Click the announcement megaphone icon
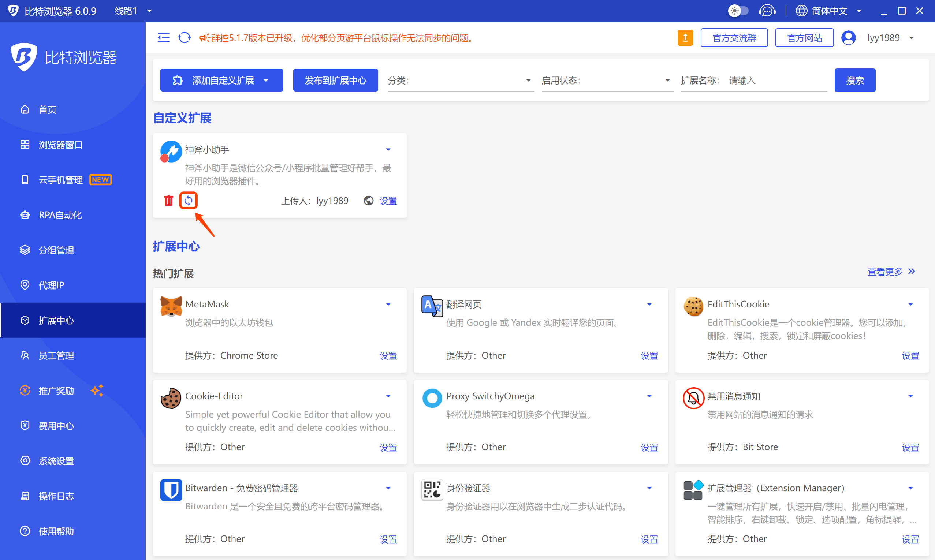Screen dimensions: 935x560 click(205, 38)
